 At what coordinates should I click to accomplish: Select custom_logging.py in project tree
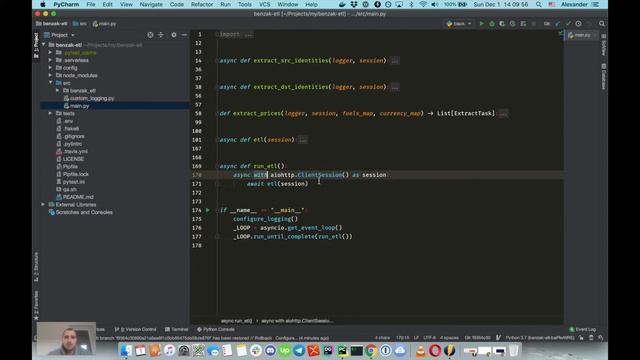(89, 98)
